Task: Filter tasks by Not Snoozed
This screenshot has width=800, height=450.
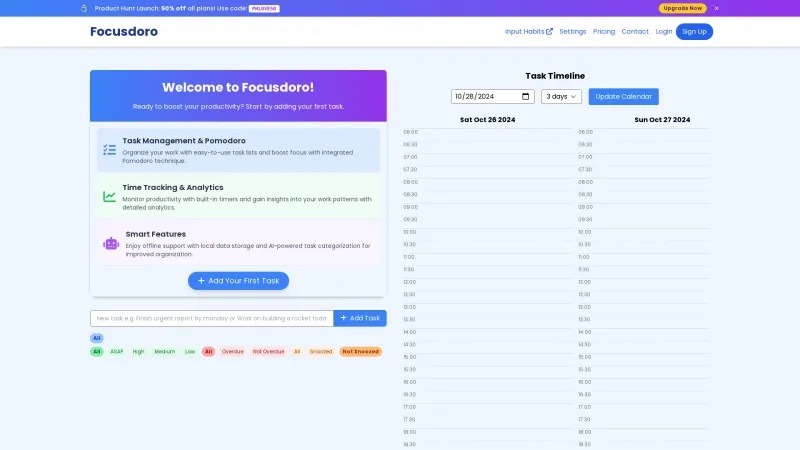Action: click(x=361, y=352)
